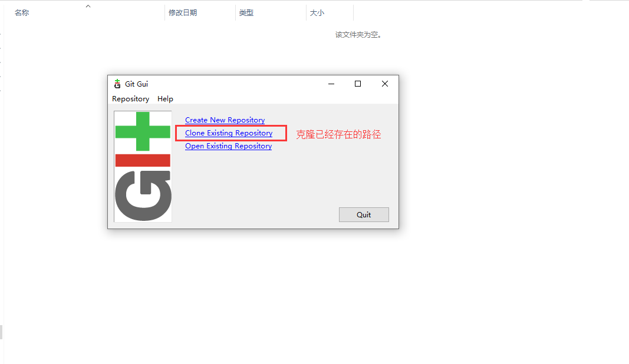Maximize the Git Gui window
Screen dimensions: 629x364
[x=358, y=84]
